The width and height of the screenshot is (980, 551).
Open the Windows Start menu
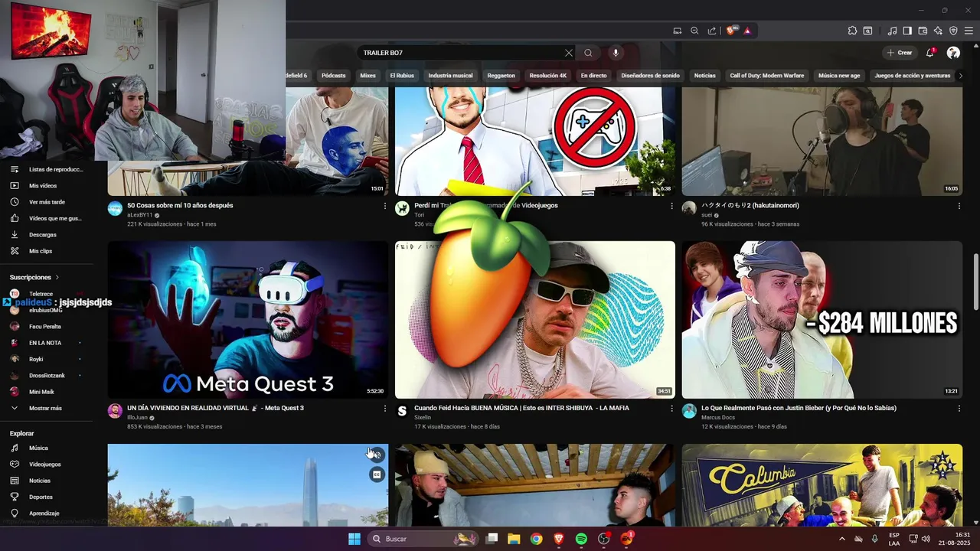pos(354,539)
